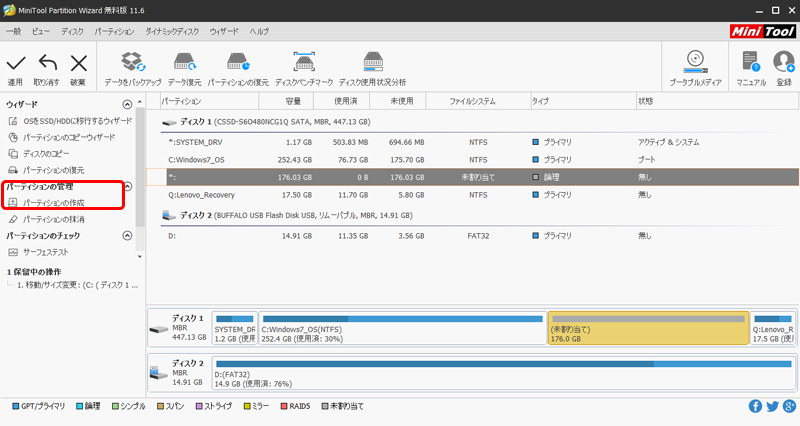Sort by the 容量 column header
Viewport: 800px width, 426px height.
tap(286, 101)
